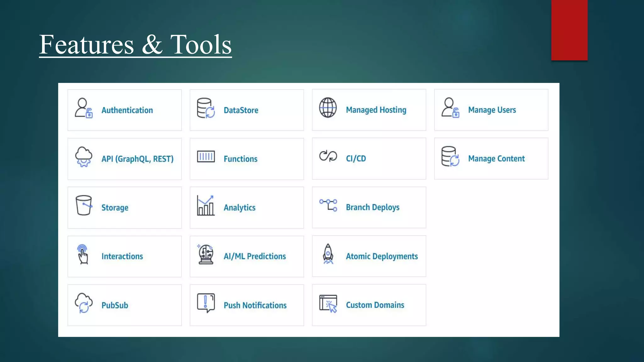Select the Manage Users label
The image size is (644, 362).
pos(492,110)
